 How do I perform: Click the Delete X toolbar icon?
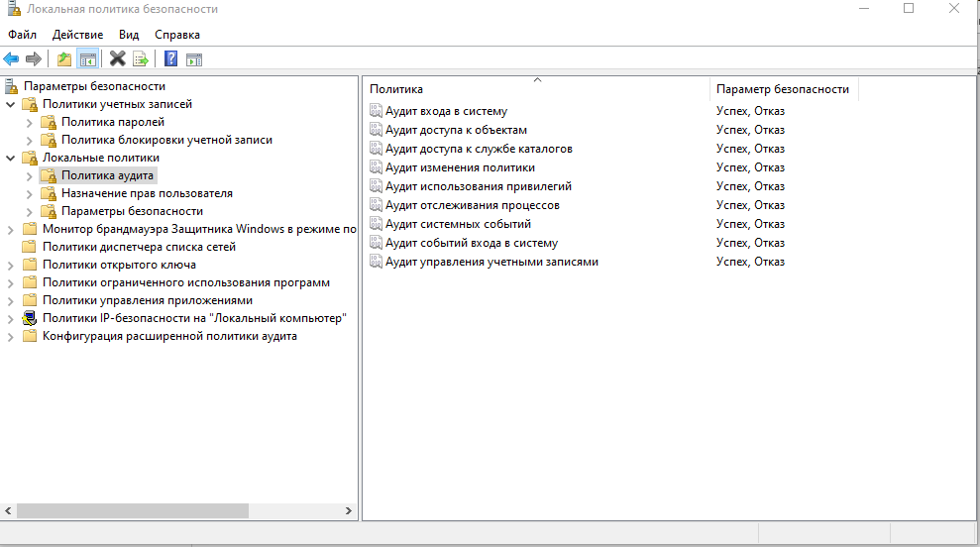(117, 59)
